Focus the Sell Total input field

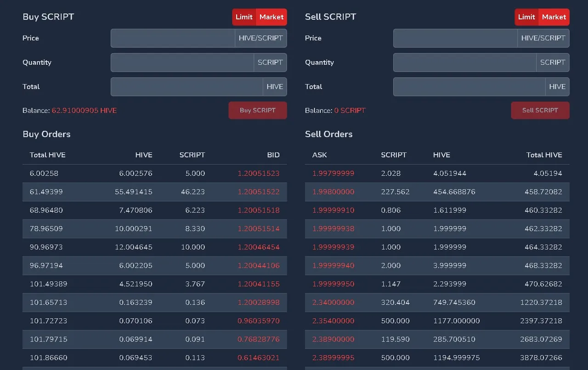tap(469, 87)
